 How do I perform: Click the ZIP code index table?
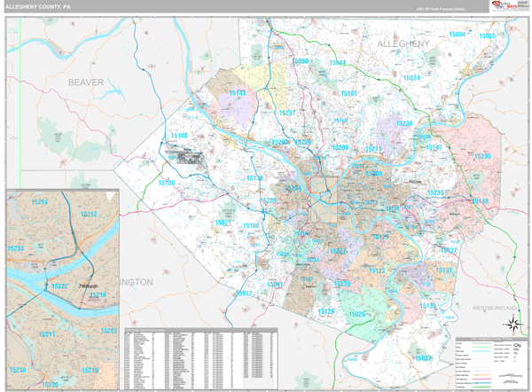coord(201,358)
